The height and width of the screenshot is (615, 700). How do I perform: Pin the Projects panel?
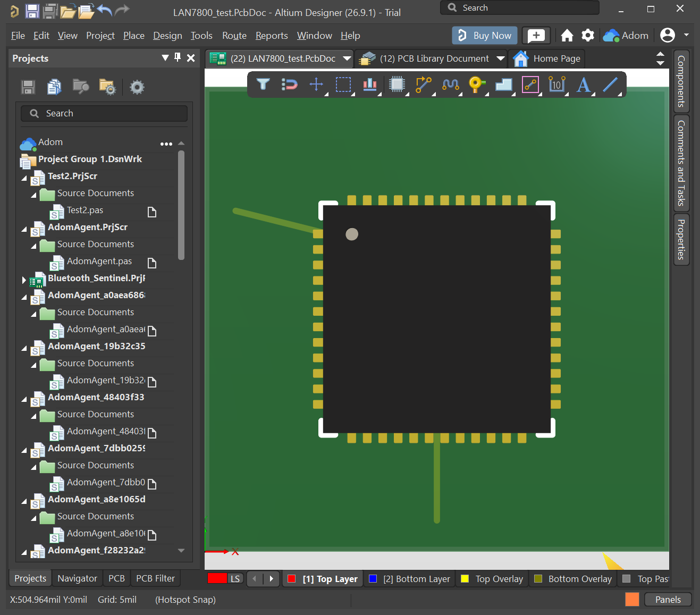[178, 57]
